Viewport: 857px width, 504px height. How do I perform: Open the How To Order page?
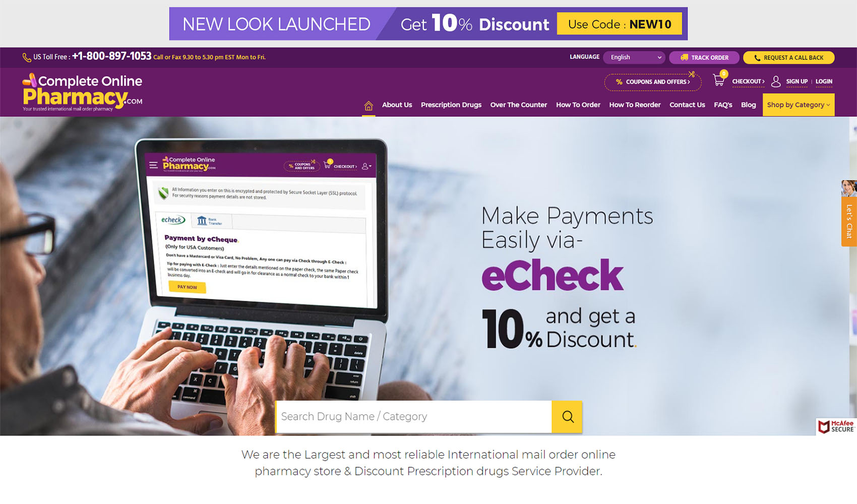pos(578,105)
